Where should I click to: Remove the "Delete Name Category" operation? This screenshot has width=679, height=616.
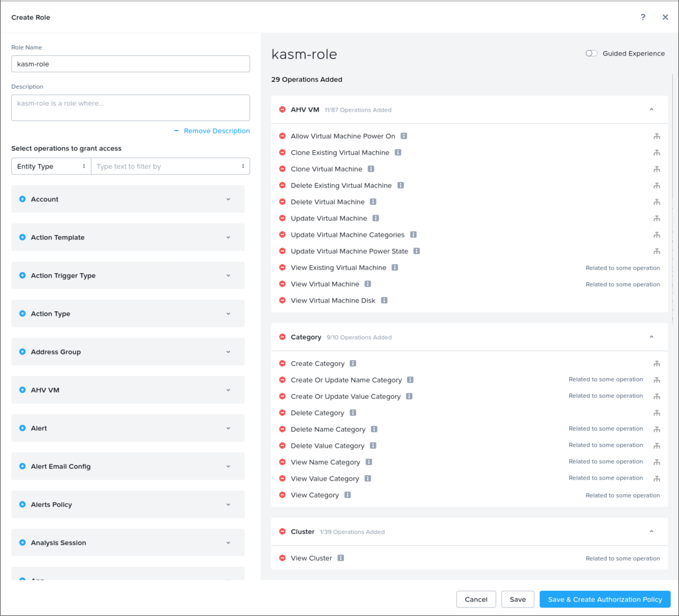pos(282,429)
